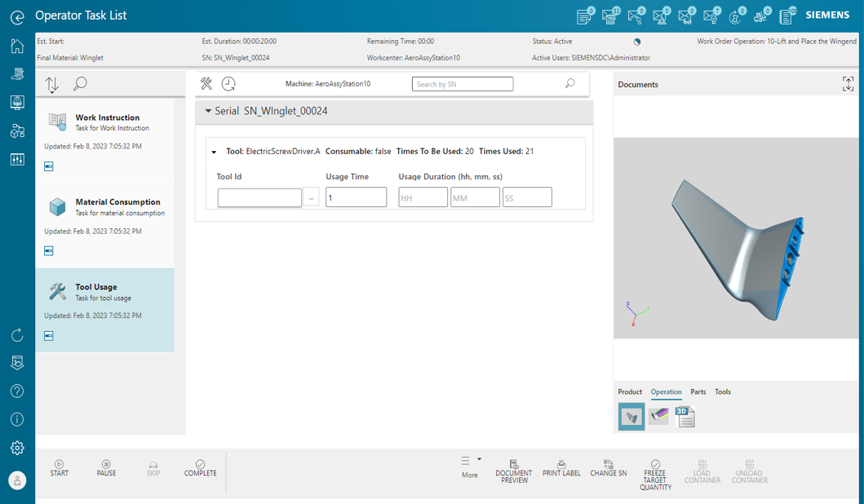This screenshot has width=864, height=504.
Task: Open the forklift notification icon
Action: pyautogui.click(x=761, y=16)
